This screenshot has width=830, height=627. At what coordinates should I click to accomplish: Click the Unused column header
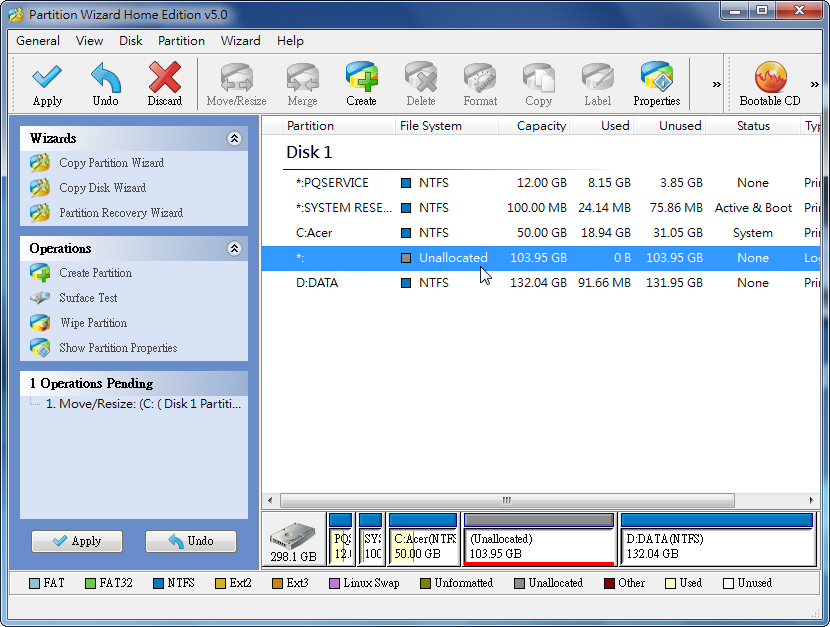tap(669, 126)
